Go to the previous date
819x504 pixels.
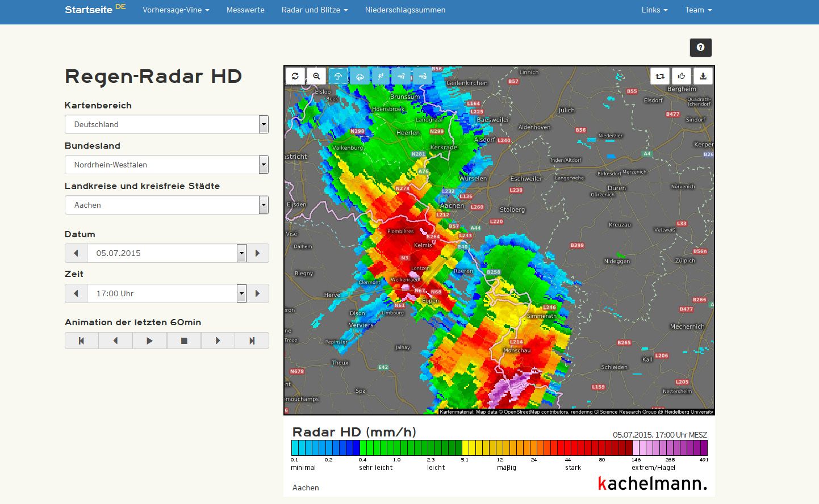coord(76,253)
